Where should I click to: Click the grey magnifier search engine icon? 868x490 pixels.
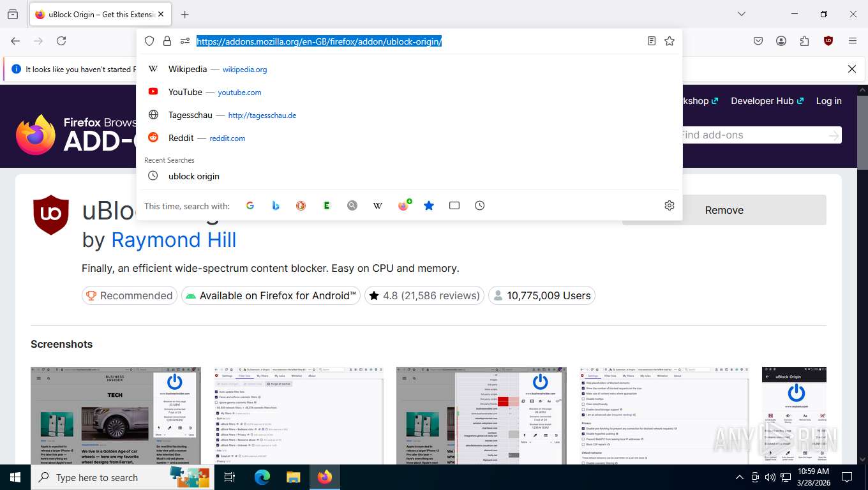(x=352, y=205)
